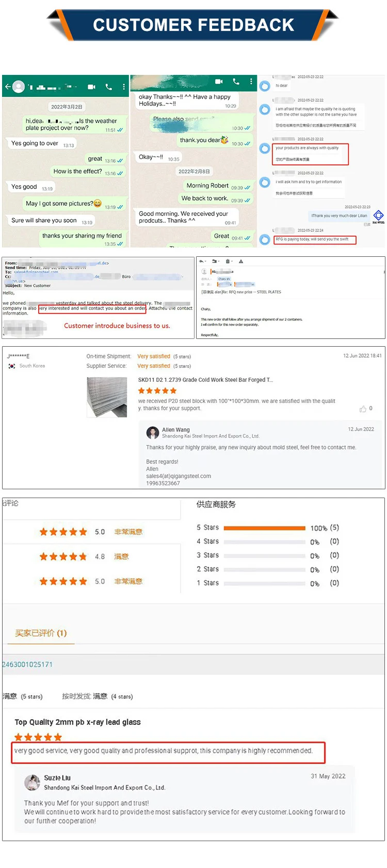Viewport: 387px width, 868px height.
Task: Click the Kai Steel logo in the right chat
Action: pos(378,216)
